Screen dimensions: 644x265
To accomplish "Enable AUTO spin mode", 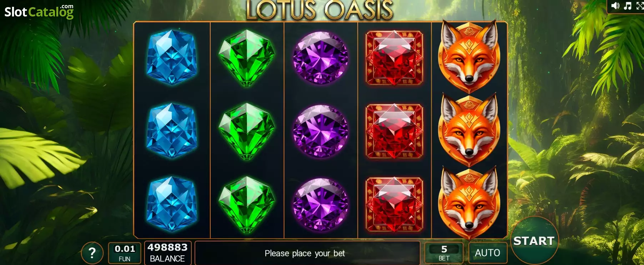I will 488,253.
